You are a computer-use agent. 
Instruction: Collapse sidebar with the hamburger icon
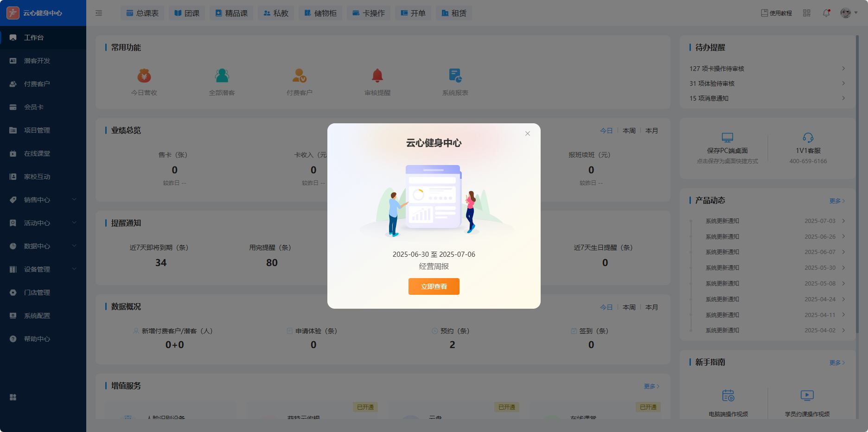pyautogui.click(x=99, y=13)
